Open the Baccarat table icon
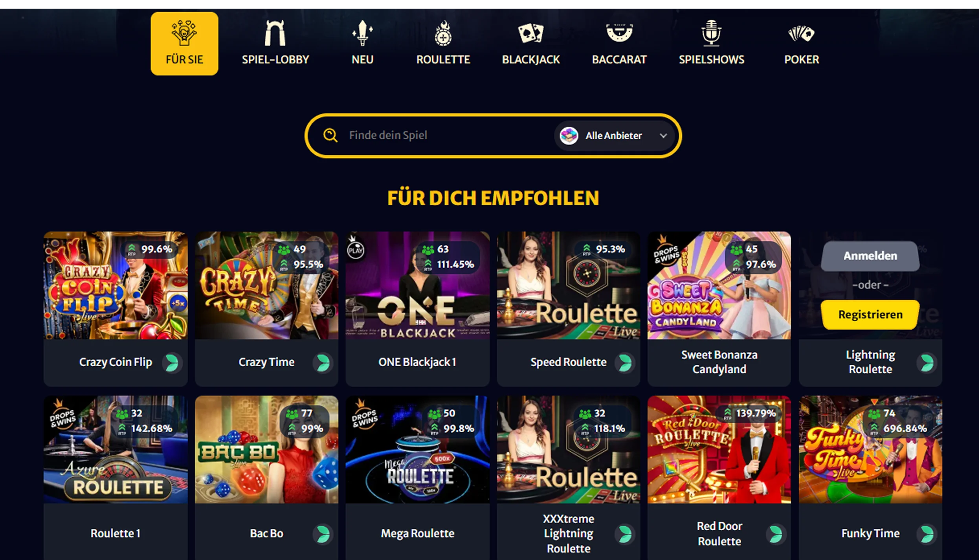Screen dimensions: 980x560 click(619, 33)
